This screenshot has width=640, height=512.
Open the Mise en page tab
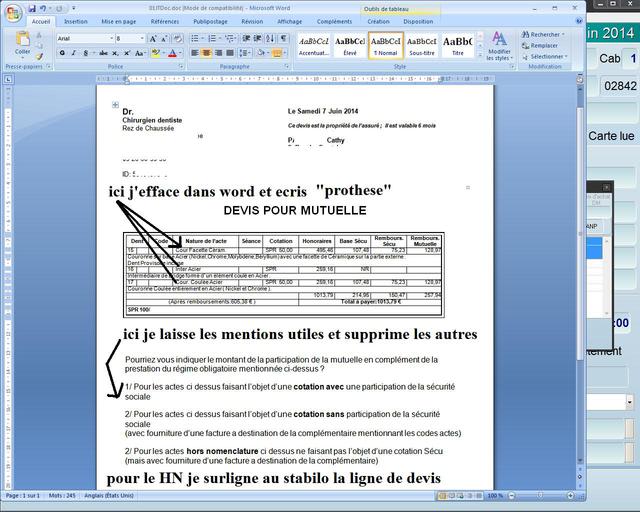pos(119,21)
